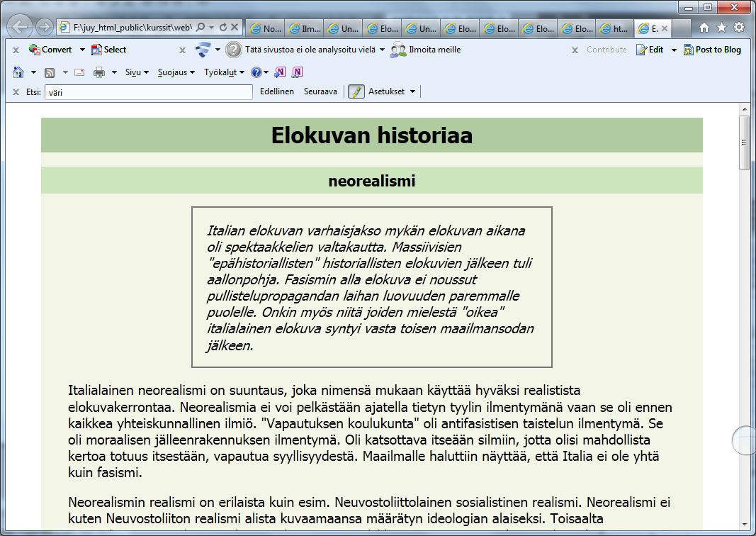The image size is (756, 536).
Task: Close the find bar with its X
Action: (x=16, y=91)
